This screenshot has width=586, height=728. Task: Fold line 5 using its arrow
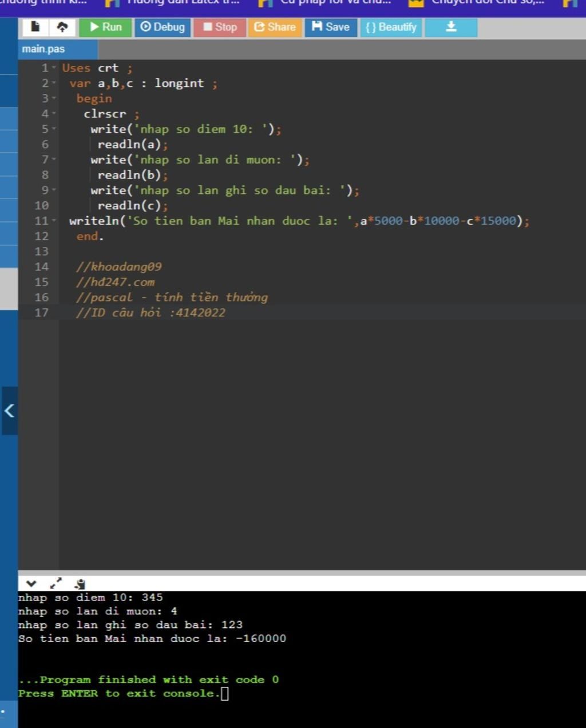pyautogui.click(x=54, y=129)
